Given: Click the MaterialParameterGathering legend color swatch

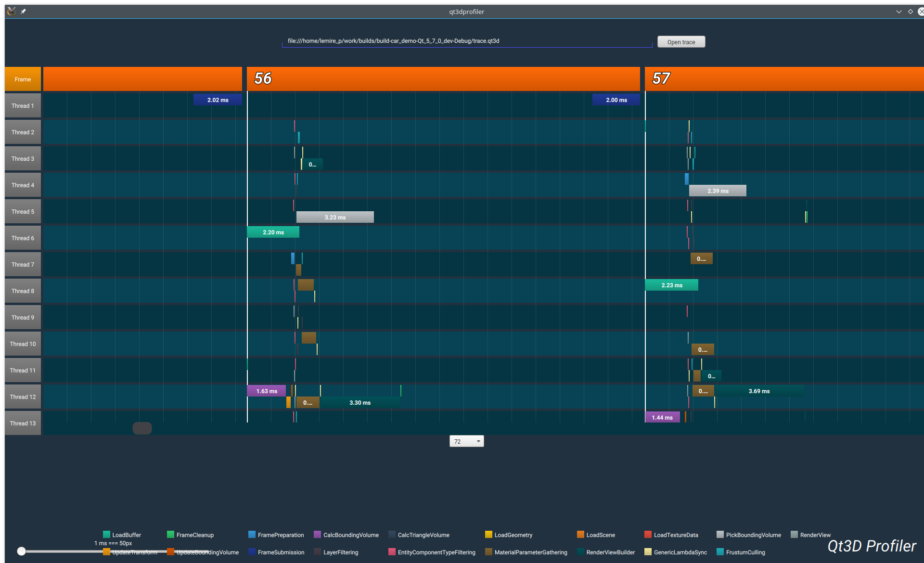Looking at the screenshot, I should point(488,552).
